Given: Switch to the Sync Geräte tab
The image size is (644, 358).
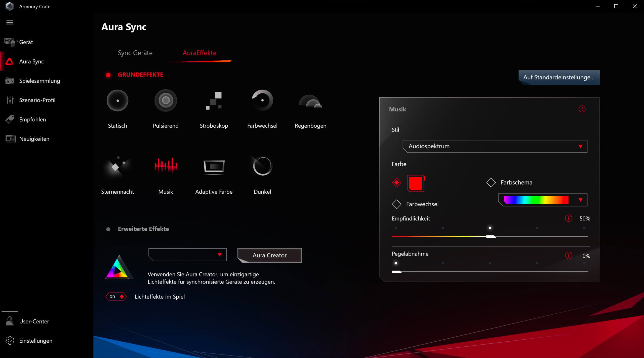Looking at the screenshot, I should tap(135, 53).
